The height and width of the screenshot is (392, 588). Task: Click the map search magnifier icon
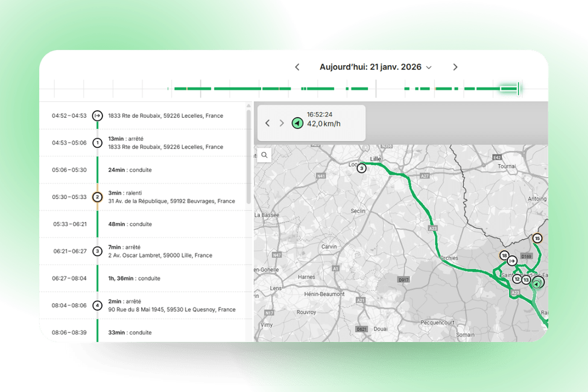click(x=264, y=155)
